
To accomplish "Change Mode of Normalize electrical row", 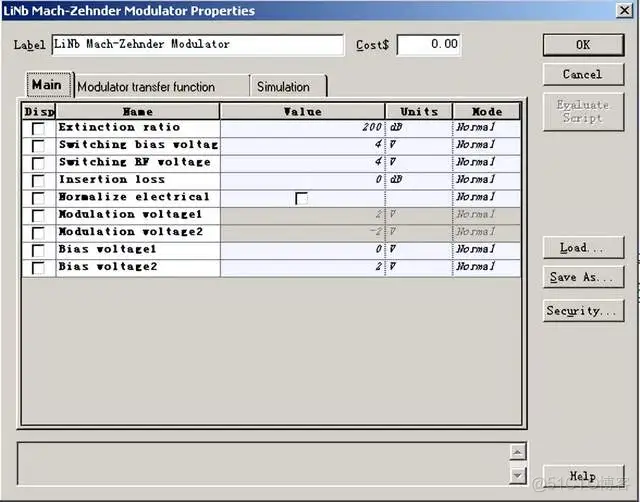I will tap(487, 198).
